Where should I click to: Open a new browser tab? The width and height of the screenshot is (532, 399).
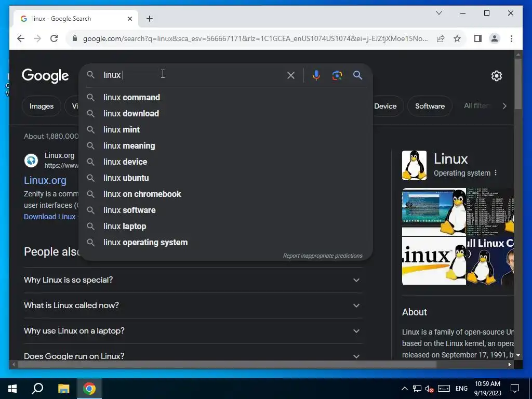150,19
